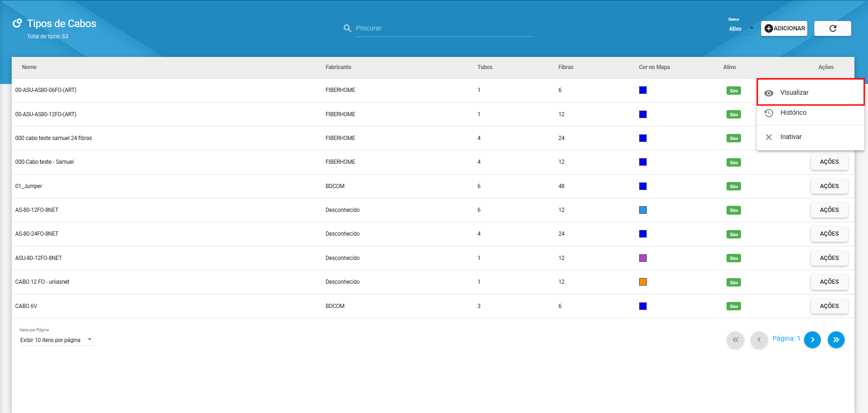Click the Nome column header
Viewport: 868px width, 413px height.
pos(29,67)
